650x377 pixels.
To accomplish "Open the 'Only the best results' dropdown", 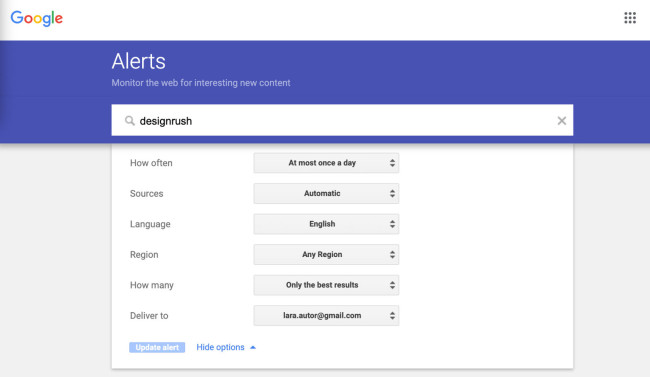I will [326, 285].
